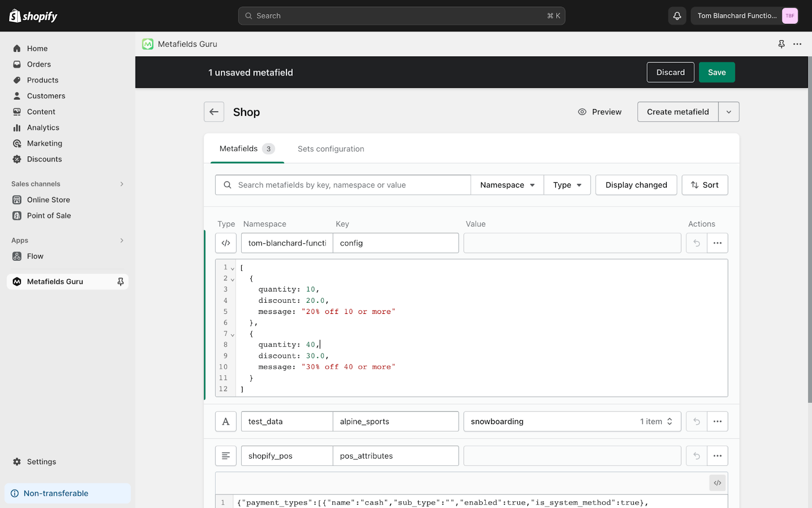Switch to Sets configuration tab
Image resolution: width=812 pixels, height=508 pixels.
tap(331, 149)
